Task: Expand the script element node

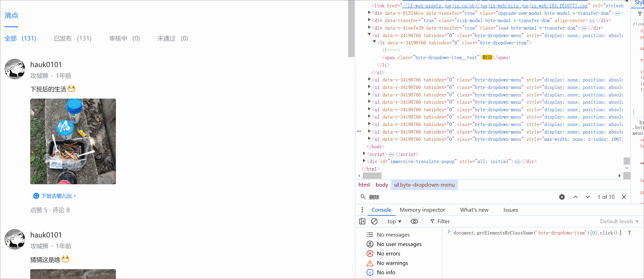Action: tap(364, 154)
